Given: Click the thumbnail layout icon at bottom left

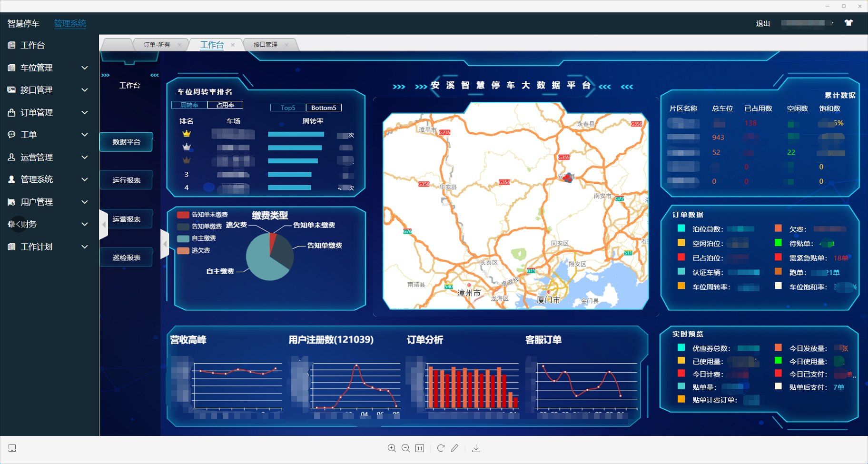Looking at the screenshot, I should click(x=12, y=448).
